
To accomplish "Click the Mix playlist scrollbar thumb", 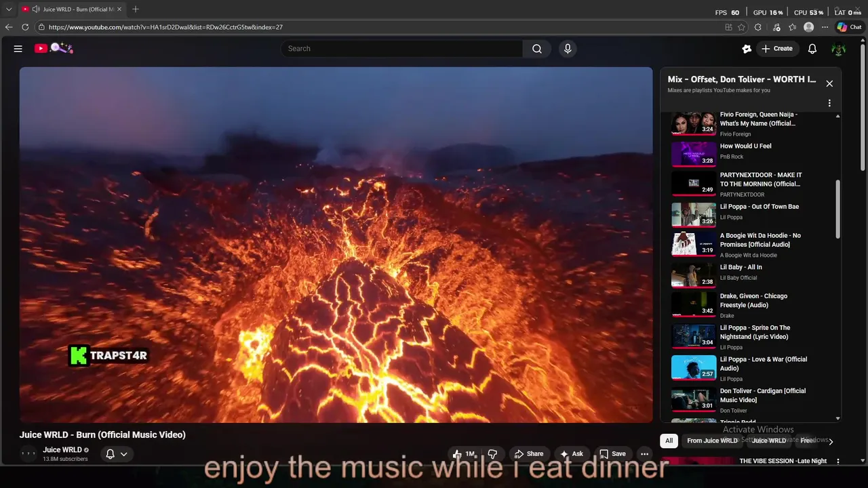I will [837, 209].
